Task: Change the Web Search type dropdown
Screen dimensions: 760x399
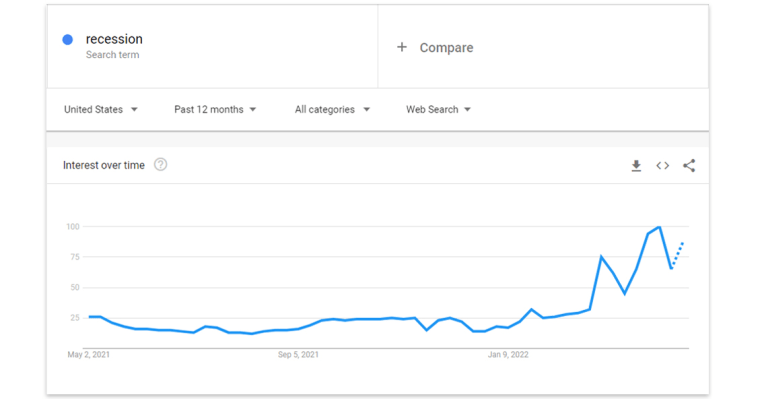Action: [438, 110]
